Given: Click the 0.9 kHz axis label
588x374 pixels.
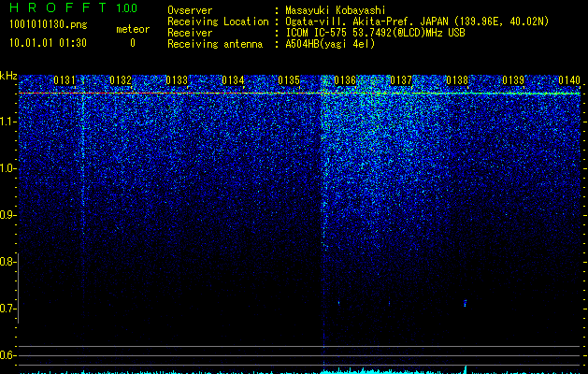Looking at the screenshot, I should 7,215.
